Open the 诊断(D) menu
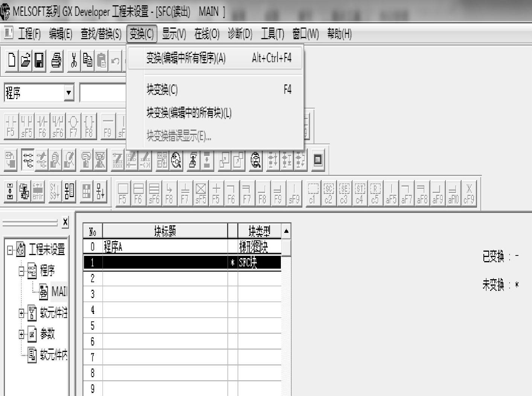 (240, 34)
